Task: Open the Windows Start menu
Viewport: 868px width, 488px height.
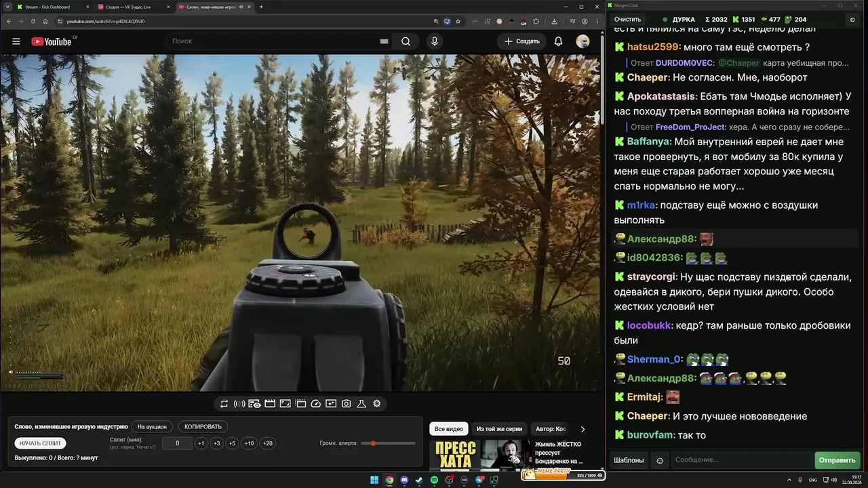Action: (x=374, y=481)
